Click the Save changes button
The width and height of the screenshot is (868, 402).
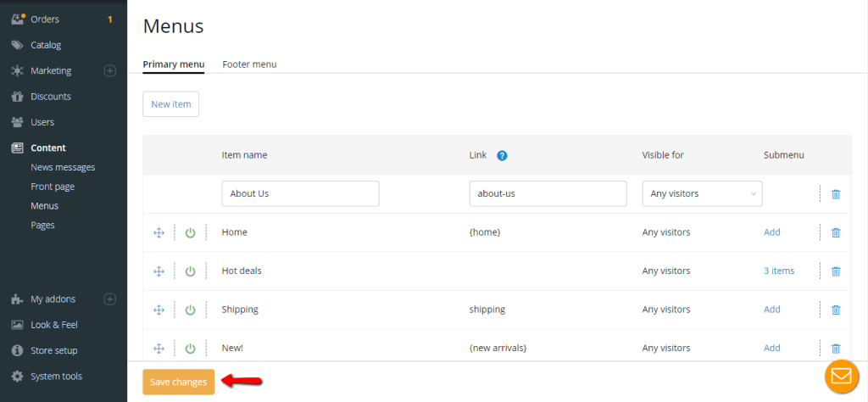[178, 382]
